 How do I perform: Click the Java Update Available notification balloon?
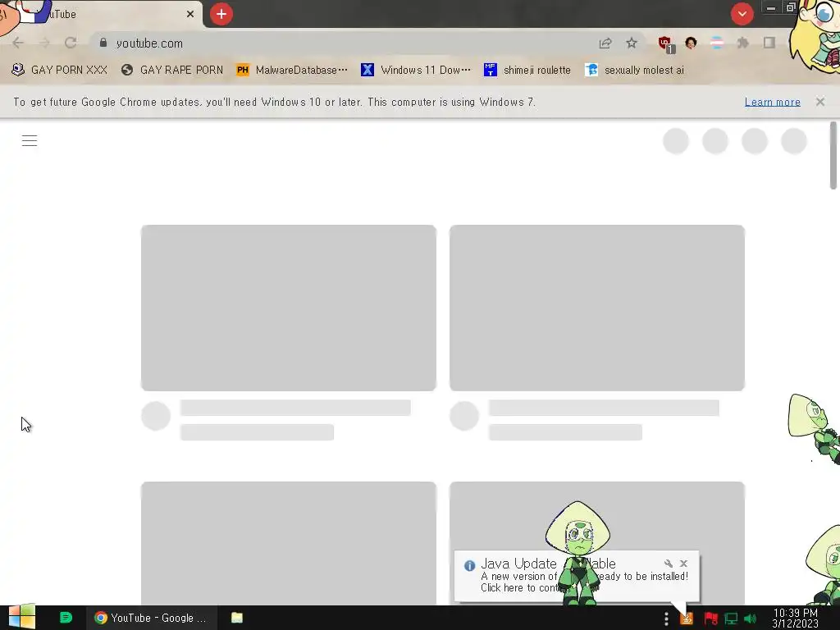[x=577, y=576]
